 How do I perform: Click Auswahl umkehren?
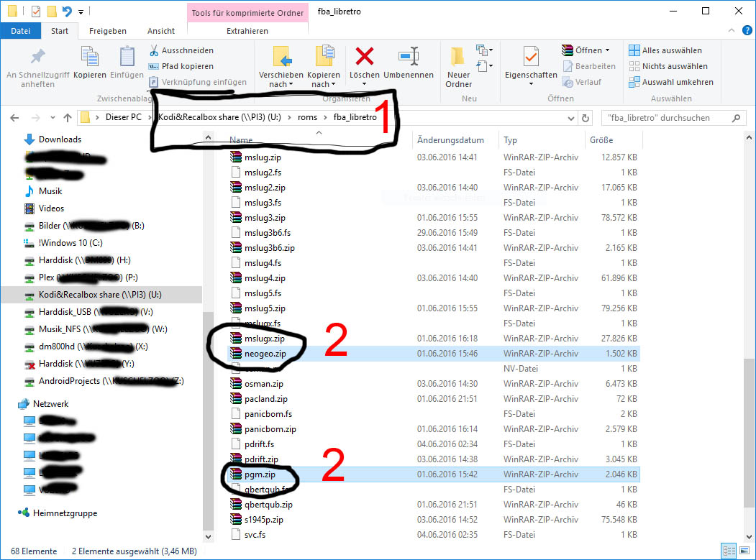667,82
